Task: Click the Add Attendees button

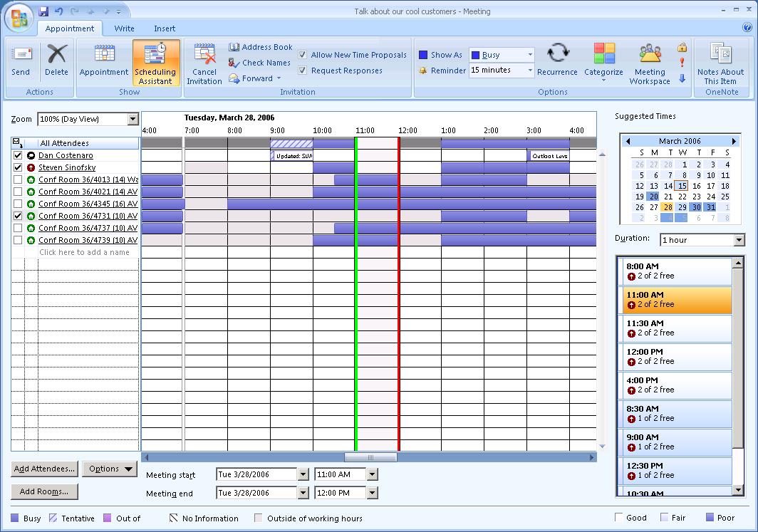Action: tap(44, 469)
